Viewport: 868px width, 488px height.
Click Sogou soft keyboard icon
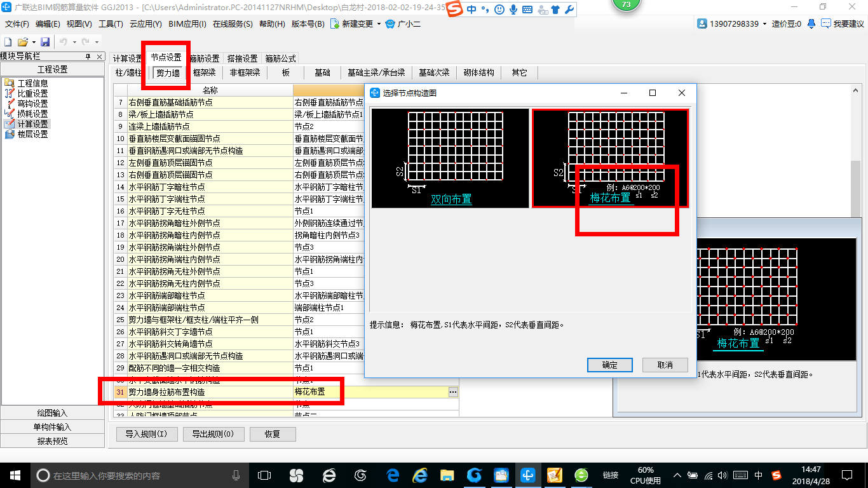pos(527,10)
